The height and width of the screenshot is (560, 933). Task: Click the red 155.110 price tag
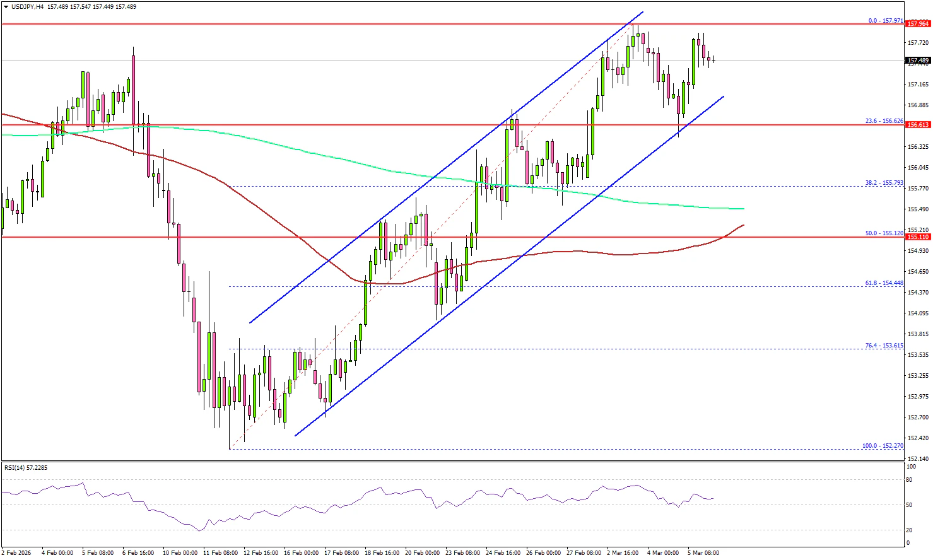(917, 237)
